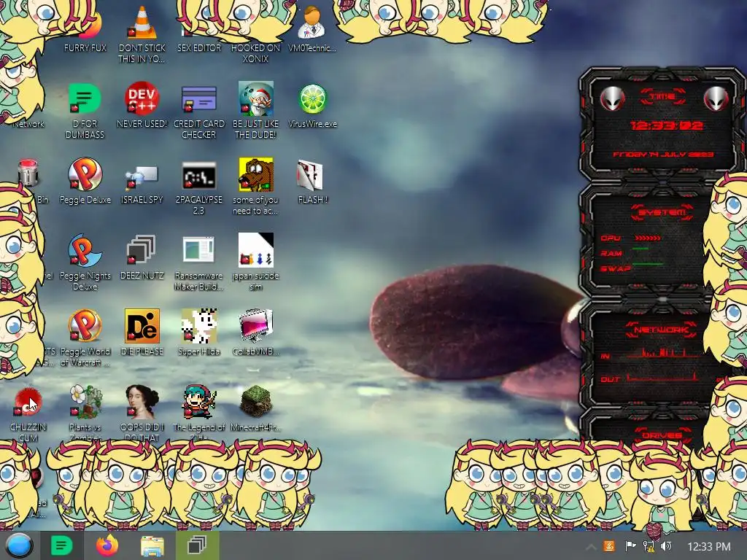Open the D FOR DUMBASS desktop icon
The width and height of the screenshot is (747, 560).
85,99
